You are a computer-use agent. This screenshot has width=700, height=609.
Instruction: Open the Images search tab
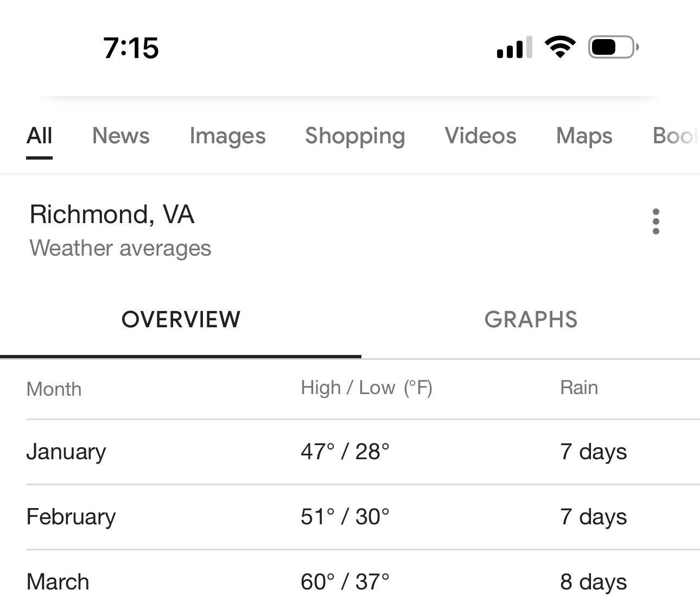[x=227, y=136]
